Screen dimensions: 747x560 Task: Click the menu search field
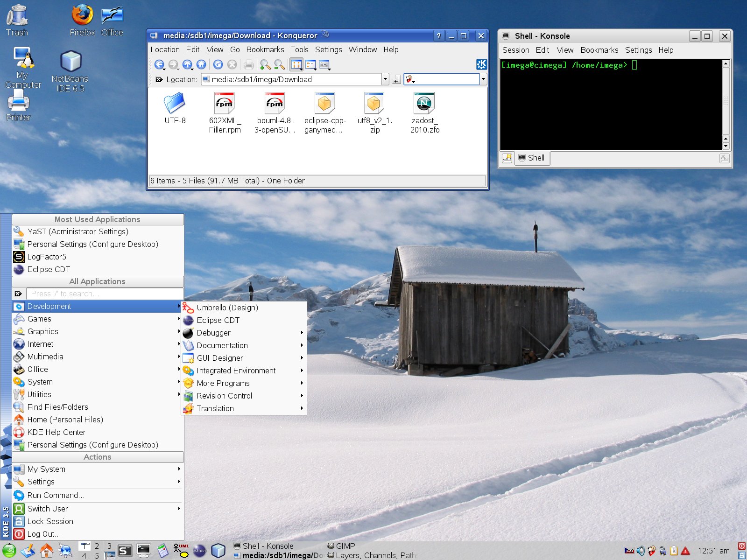pyautogui.click(x=105, y=294)
